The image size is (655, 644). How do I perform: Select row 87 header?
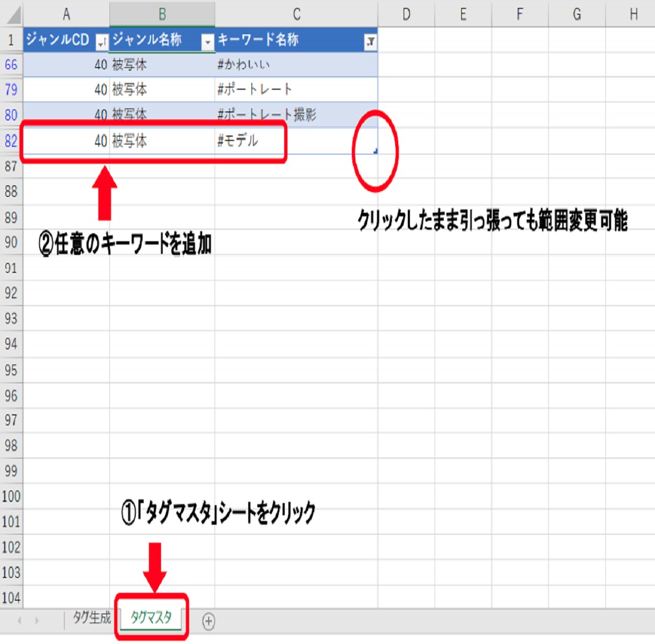coord(11,166)
